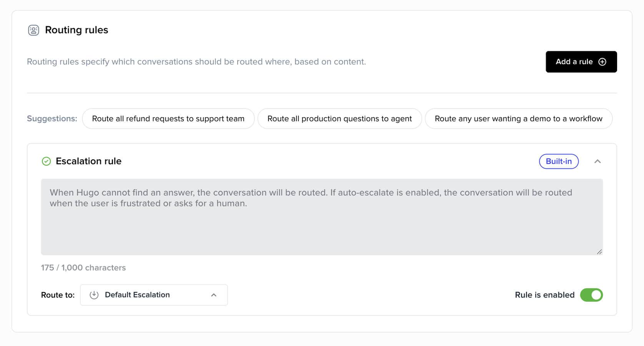Disable the escalation rule toggle
This screenshot has height=346, width=644.
point(591,295)
